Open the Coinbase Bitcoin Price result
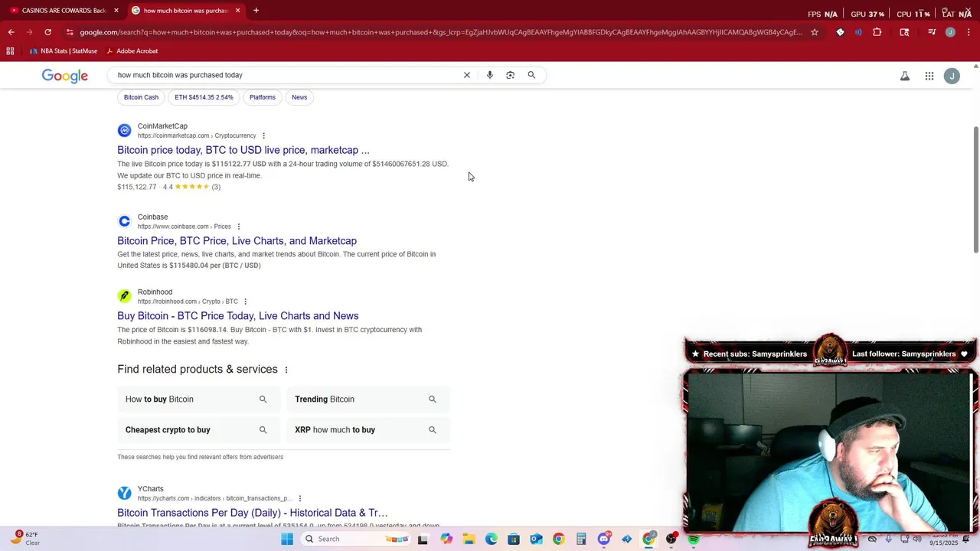Screen dimensions: 980x551 coord(237,241)
